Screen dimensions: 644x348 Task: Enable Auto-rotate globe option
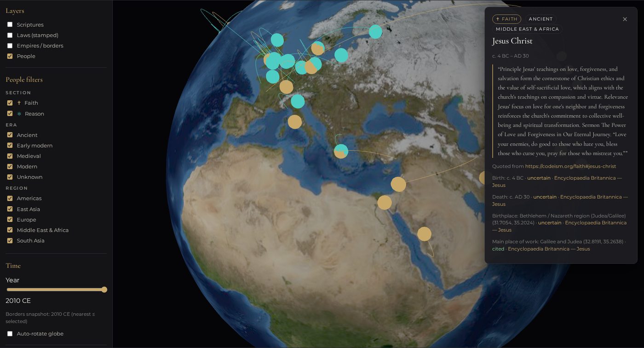pos(10,334)
